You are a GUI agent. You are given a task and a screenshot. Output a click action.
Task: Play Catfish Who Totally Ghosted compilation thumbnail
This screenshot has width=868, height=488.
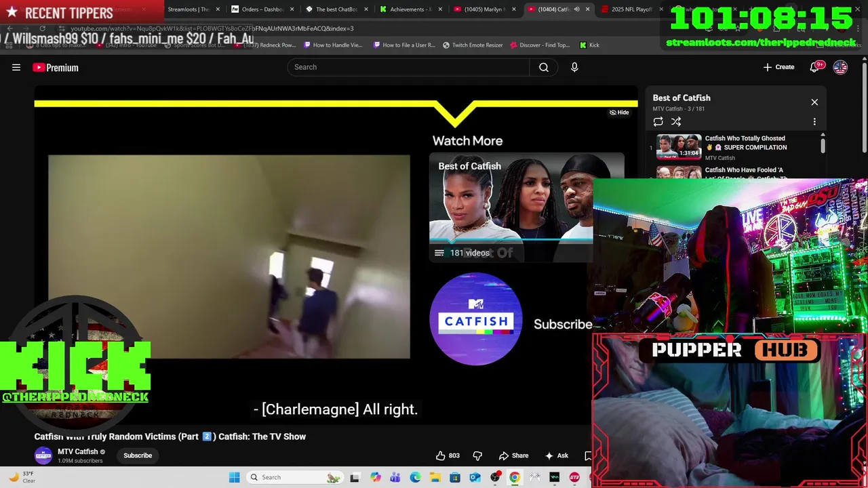point(679,146)
